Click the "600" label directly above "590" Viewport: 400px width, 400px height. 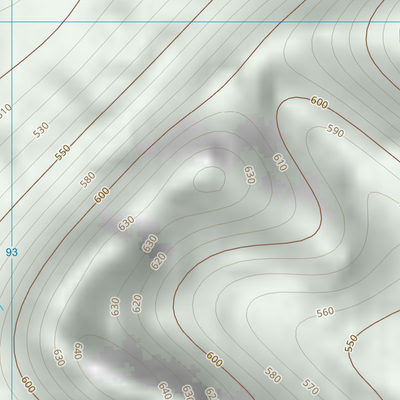(x=319, y=102)
